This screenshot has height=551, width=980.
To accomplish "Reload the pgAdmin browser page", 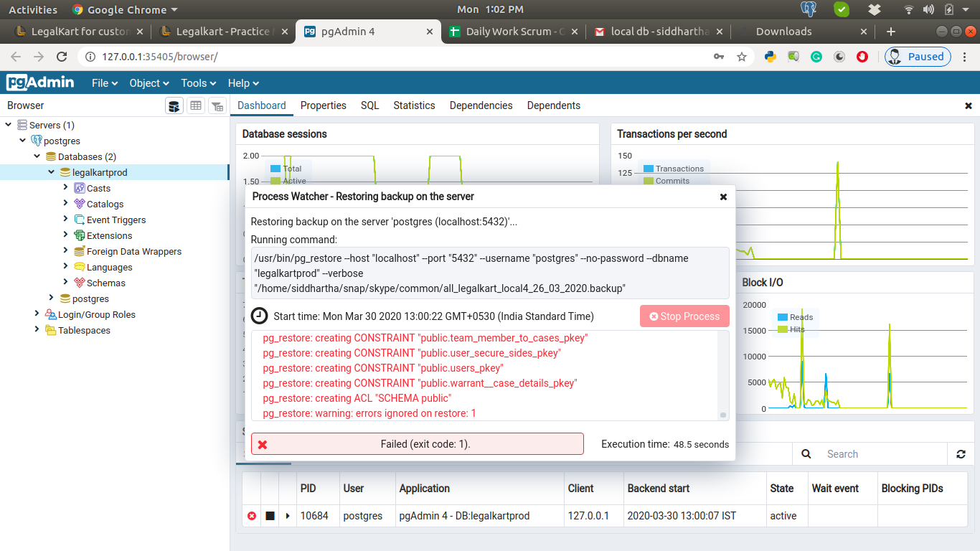I will pos(62,57).
